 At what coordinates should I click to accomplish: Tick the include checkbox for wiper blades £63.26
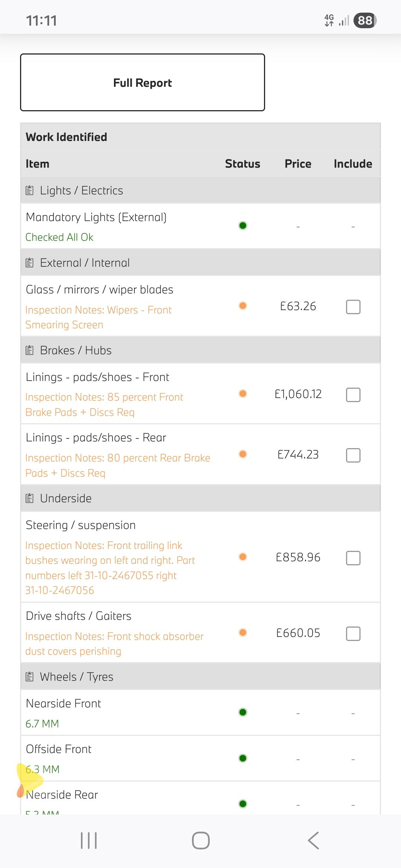coord(353,307)
